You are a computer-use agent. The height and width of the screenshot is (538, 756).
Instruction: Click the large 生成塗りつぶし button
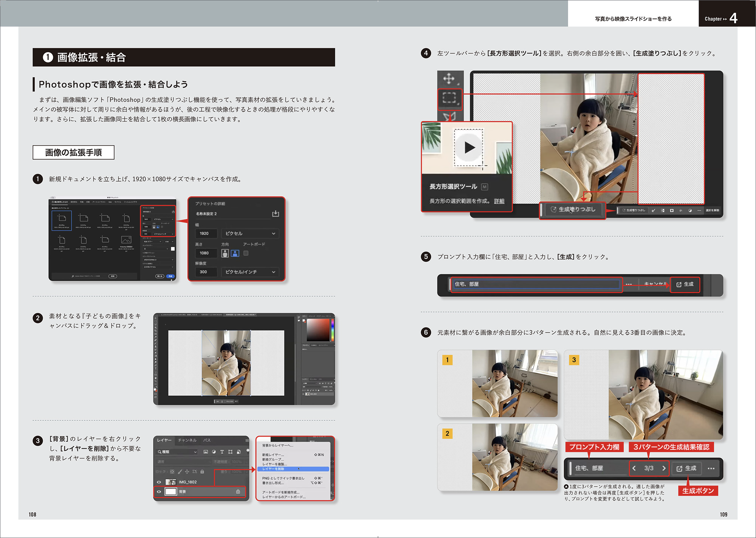573,210
